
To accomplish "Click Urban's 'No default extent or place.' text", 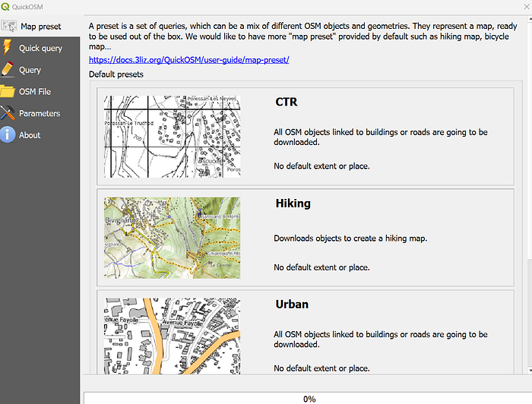I will tap(321, 368).
